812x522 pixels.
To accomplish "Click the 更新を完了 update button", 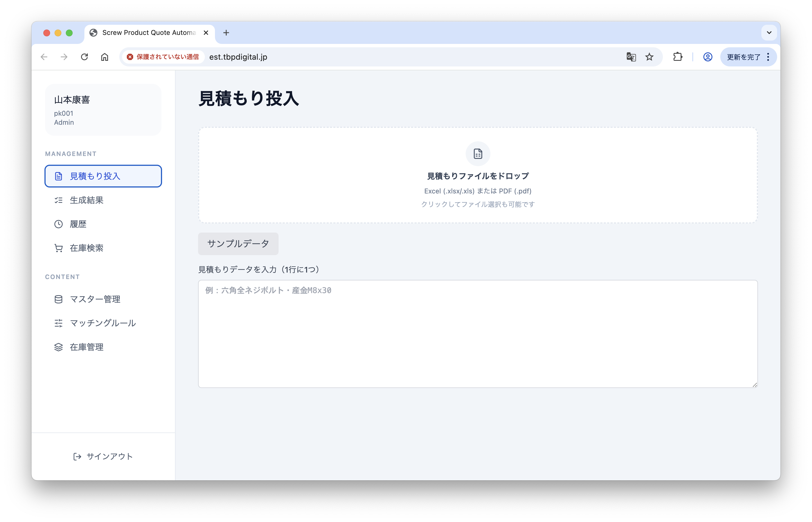I will point(743,57).
